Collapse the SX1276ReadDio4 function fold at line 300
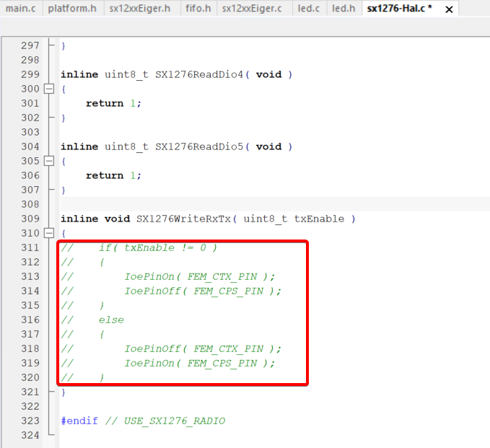 coord(49,89)
